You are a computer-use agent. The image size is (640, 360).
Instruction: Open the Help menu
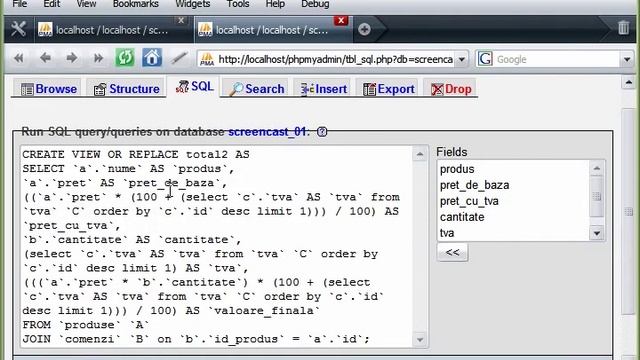275,4
